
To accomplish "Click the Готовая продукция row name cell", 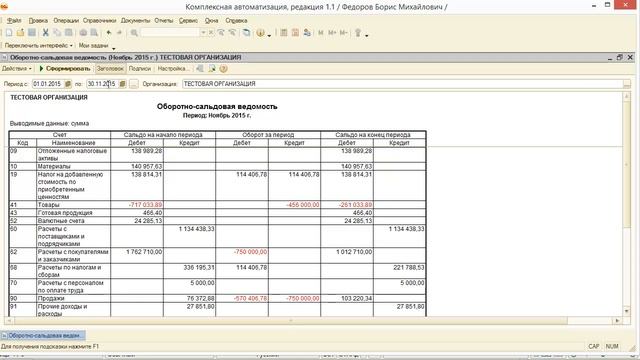I will coord(73,213).
